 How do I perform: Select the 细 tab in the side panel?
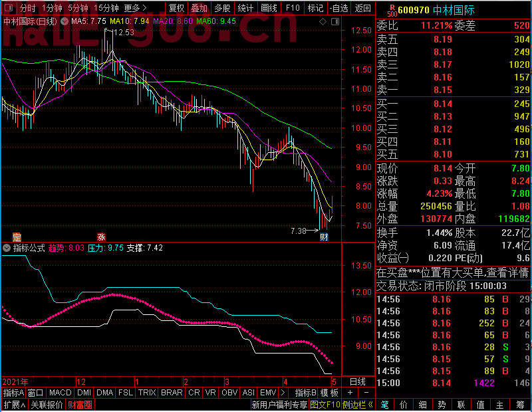(422, 405)
